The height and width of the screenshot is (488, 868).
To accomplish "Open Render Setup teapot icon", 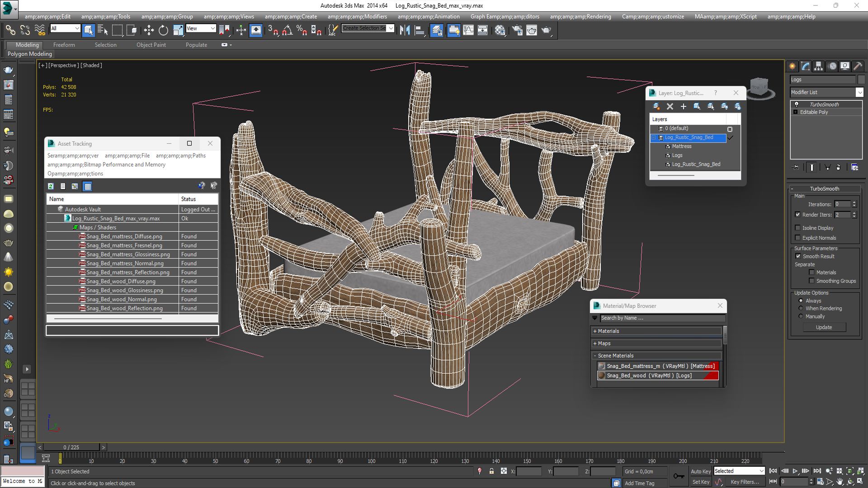I will pos(517,30).
